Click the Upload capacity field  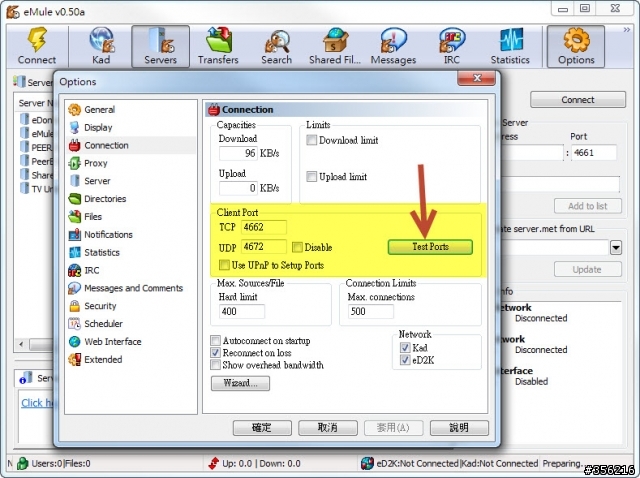238,188
